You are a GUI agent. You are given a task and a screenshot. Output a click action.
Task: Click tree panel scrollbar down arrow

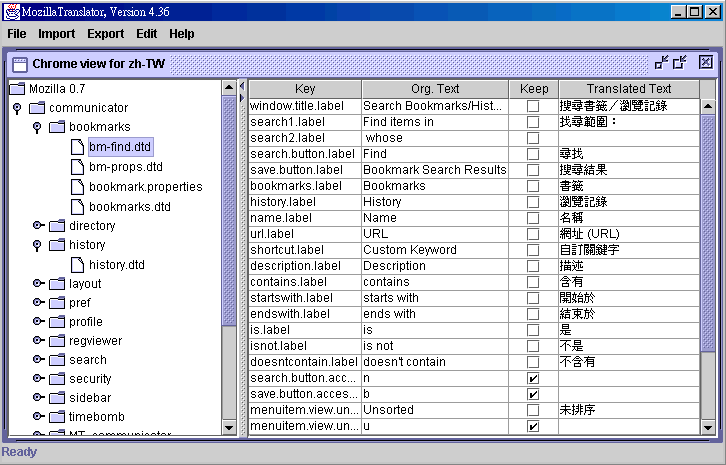229,427
